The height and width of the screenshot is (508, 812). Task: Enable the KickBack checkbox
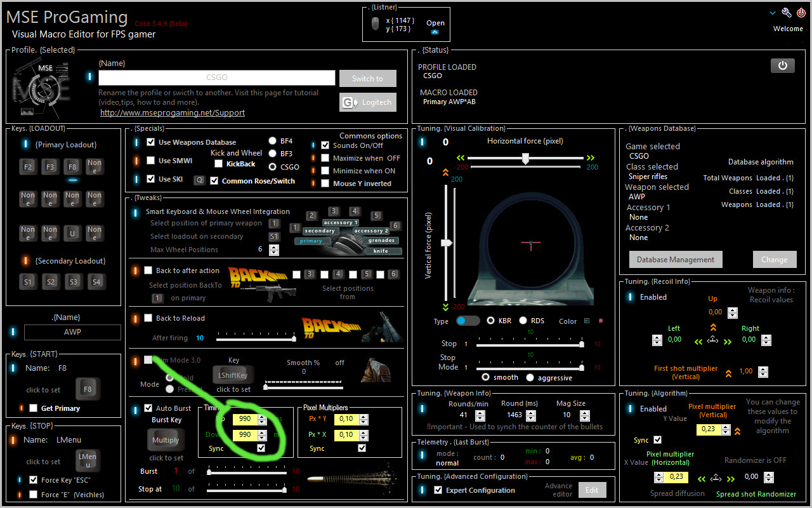[219, 164]
